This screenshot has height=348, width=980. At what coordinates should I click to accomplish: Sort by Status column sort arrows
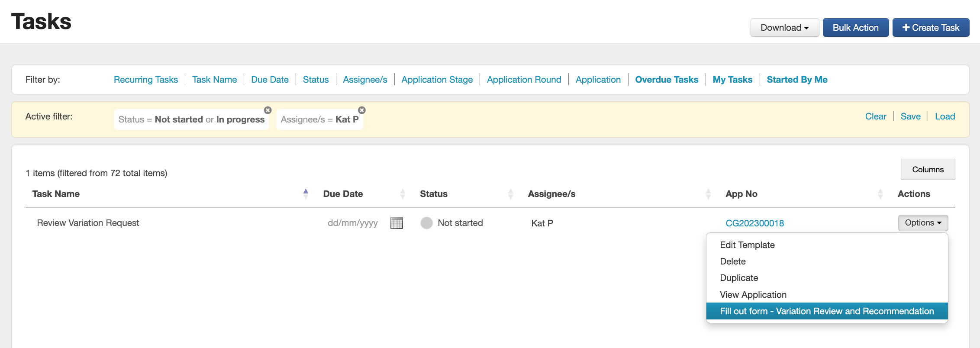(x=510, y=194)
